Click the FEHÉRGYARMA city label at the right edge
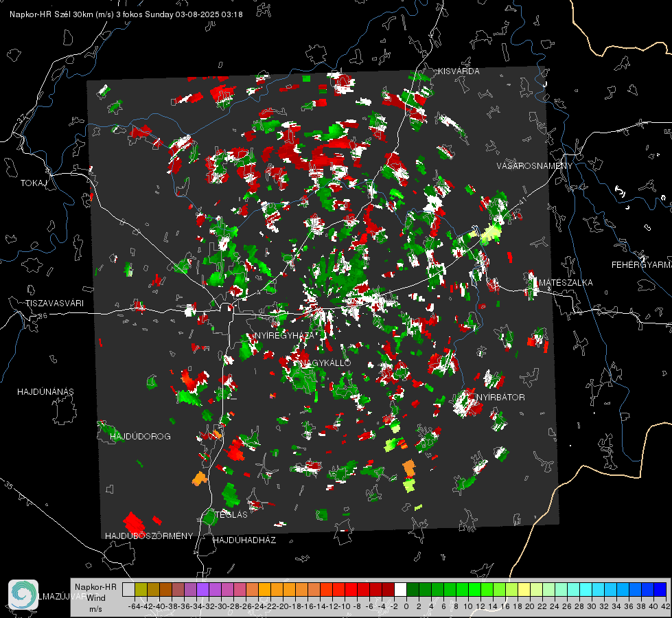The width and height of the screenshot is (672, 618). 642,265
